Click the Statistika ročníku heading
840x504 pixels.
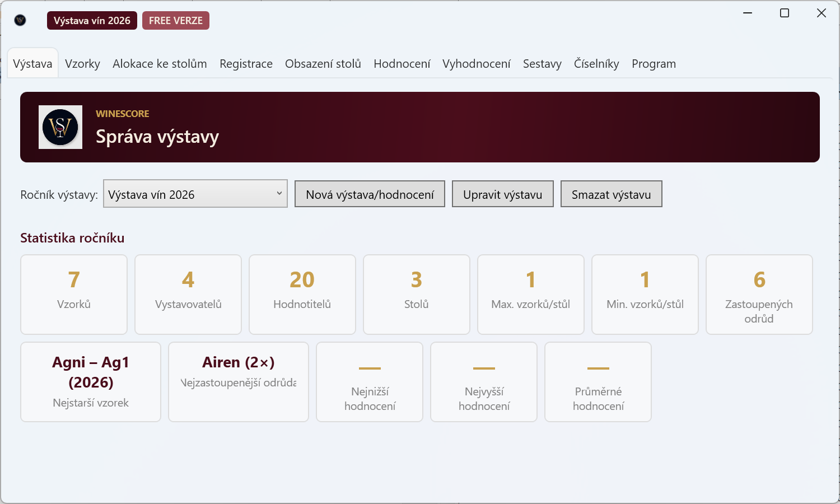click(x=72, y=238)
